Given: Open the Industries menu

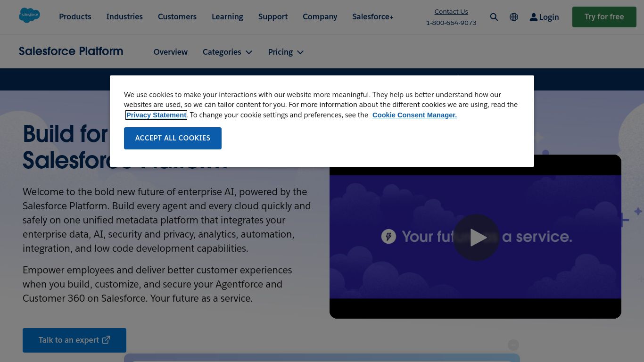Looking at the screenshot, I should click(x=124, y=16).
